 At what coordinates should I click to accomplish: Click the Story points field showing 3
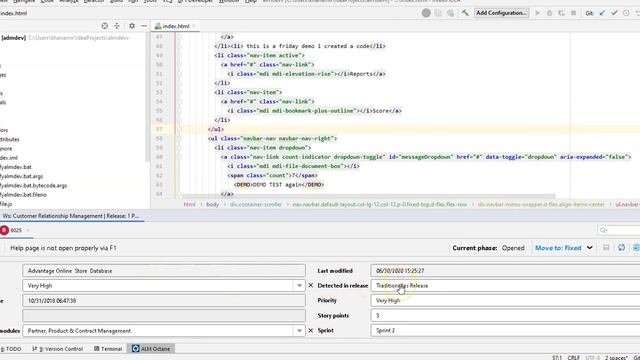click(505, 316)
